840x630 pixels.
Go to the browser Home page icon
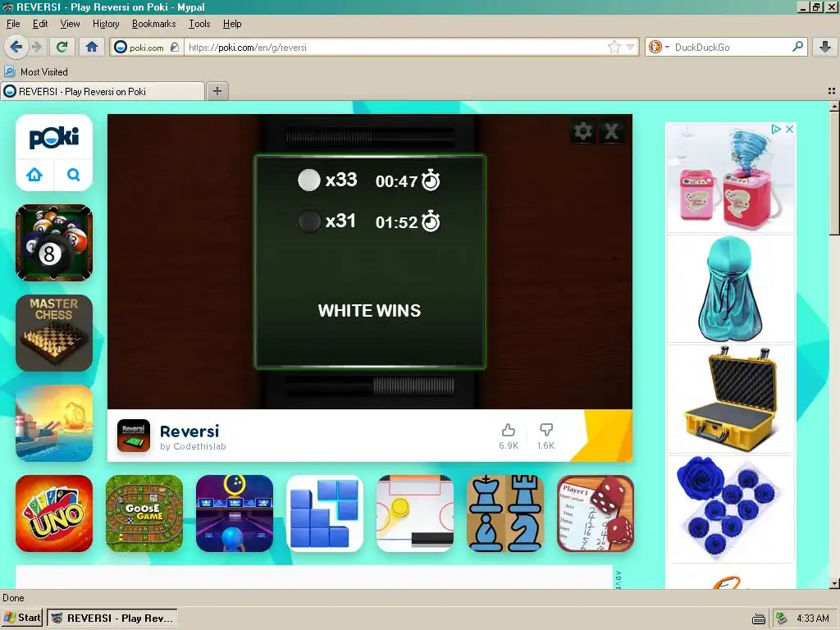point(92,47)
